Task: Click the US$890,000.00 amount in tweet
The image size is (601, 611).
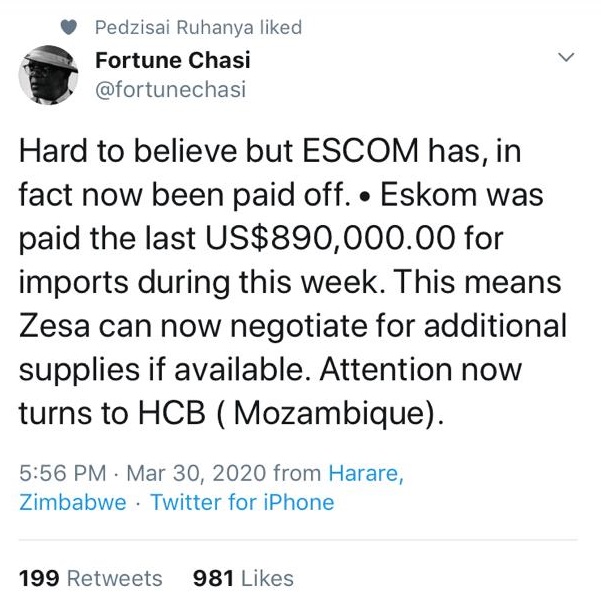Action: (x=330, y=238)
